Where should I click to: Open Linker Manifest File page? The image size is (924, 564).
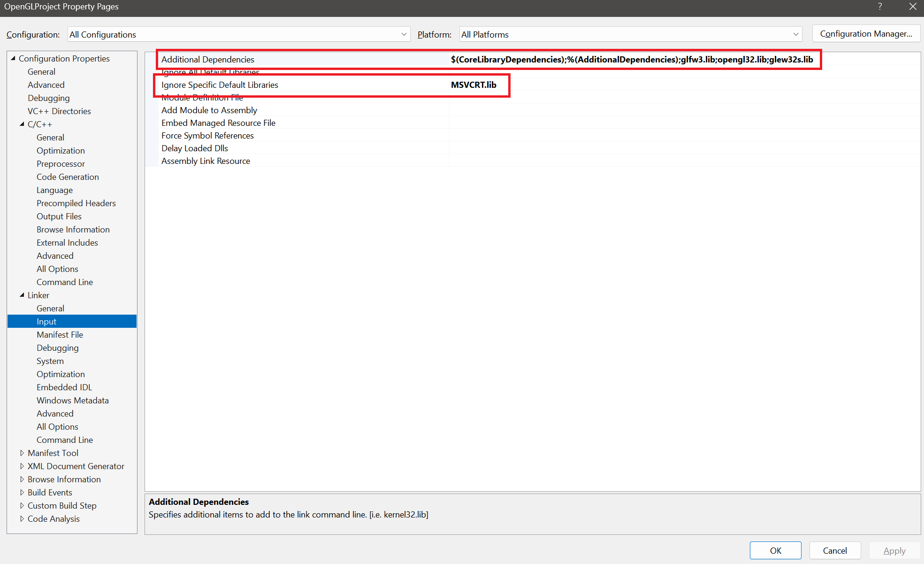(x=60, y=334)
